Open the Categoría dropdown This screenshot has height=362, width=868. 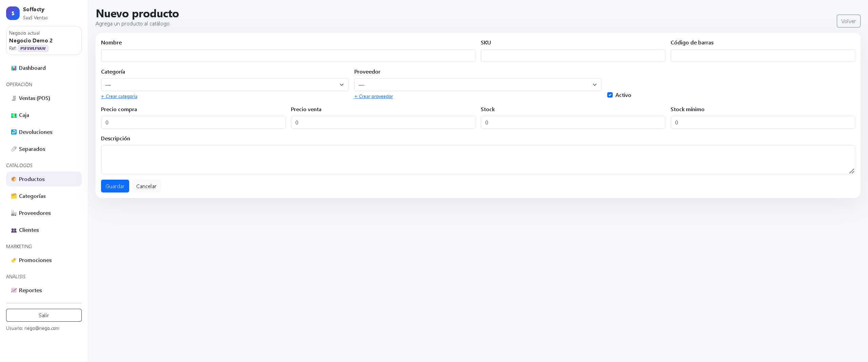[224, 85]
